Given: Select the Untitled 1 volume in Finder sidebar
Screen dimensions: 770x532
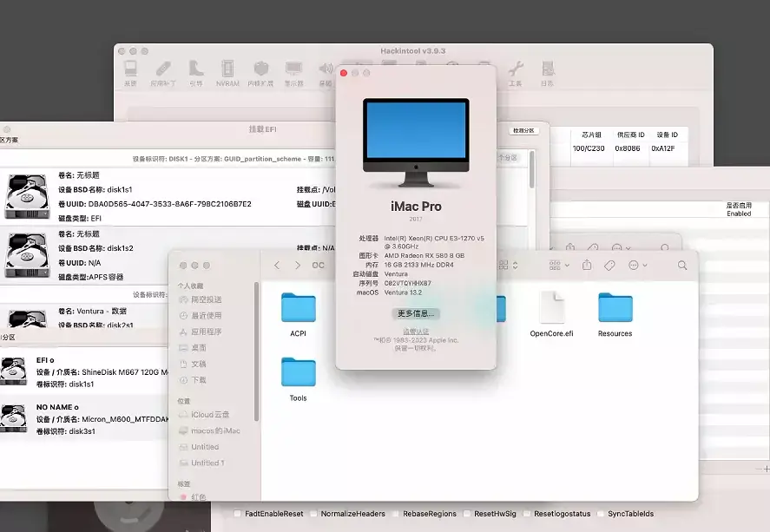Looking at the screenshot, I should (x=207, y=463).
